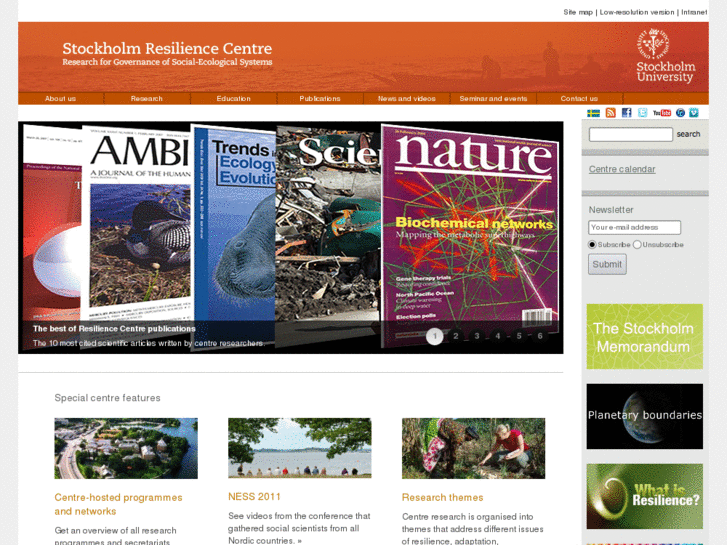Open the NESS 2011 heading link
The width and height of the screenshot is (727, 545).
[x=254, y=497]
